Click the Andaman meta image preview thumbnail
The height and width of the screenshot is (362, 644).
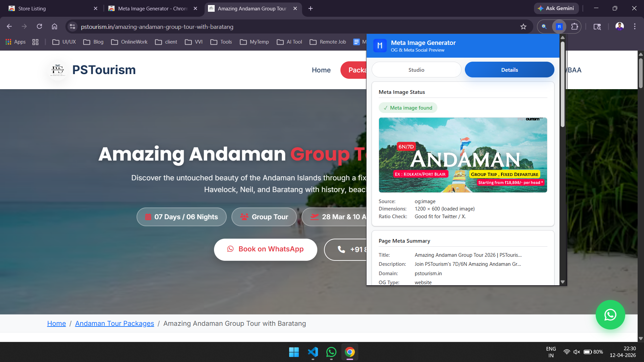pos(463,155)
